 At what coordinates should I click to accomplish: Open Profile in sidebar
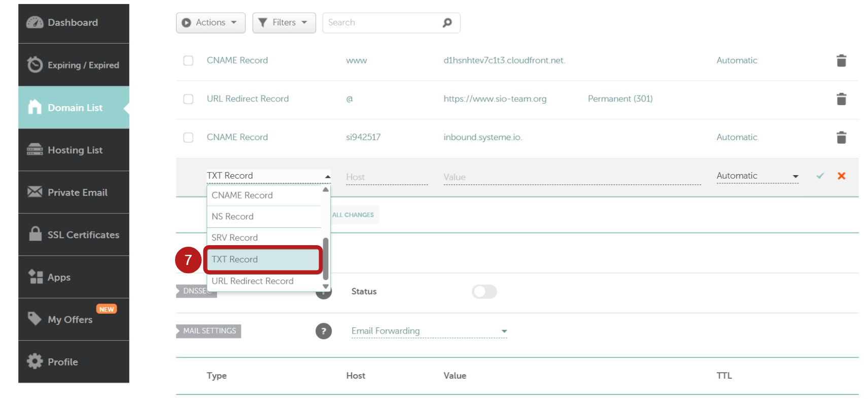(x=74, y=361)
